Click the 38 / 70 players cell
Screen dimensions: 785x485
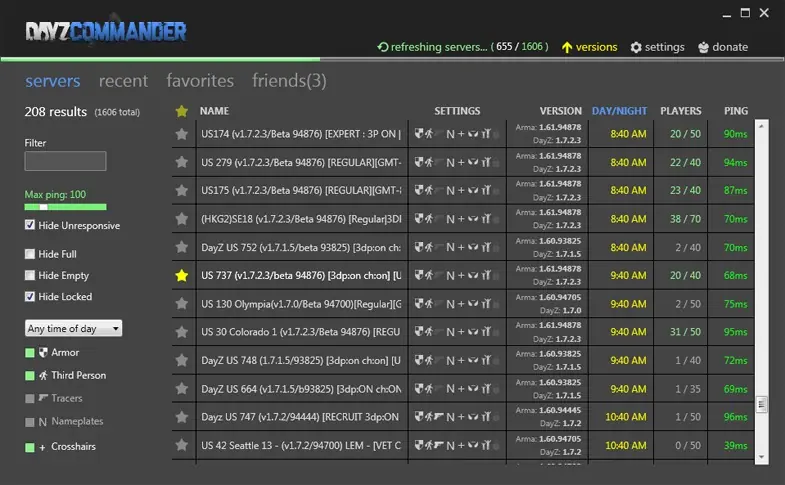[685, 219]
